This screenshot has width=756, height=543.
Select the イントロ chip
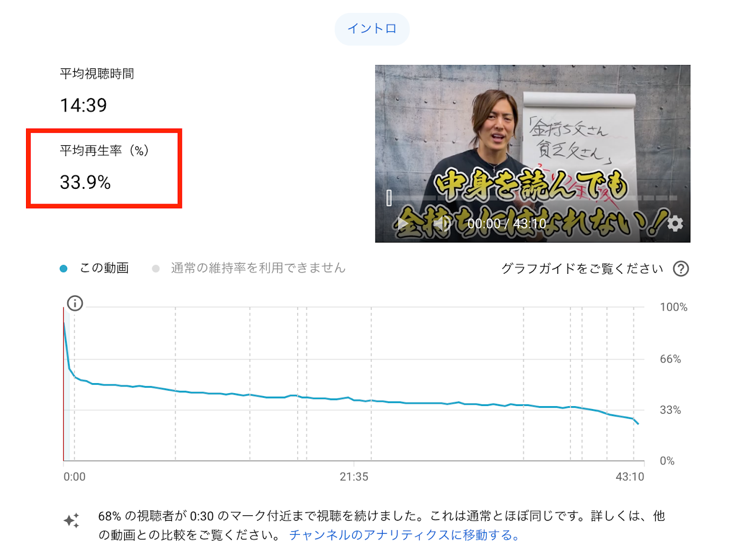[x=372, y=29]
